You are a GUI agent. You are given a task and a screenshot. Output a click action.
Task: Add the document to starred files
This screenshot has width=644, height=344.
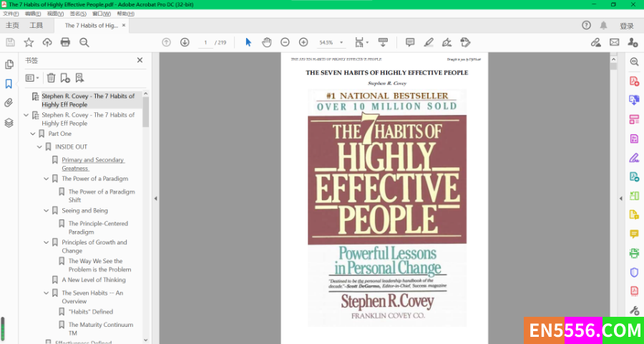pyautogui.click(x=29, y=42)
